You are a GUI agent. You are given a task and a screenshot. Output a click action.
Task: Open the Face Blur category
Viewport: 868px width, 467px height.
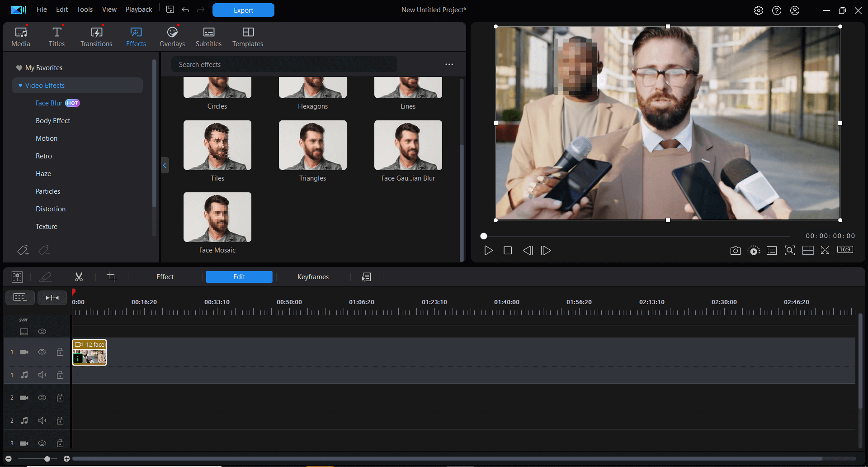[48, 103]
